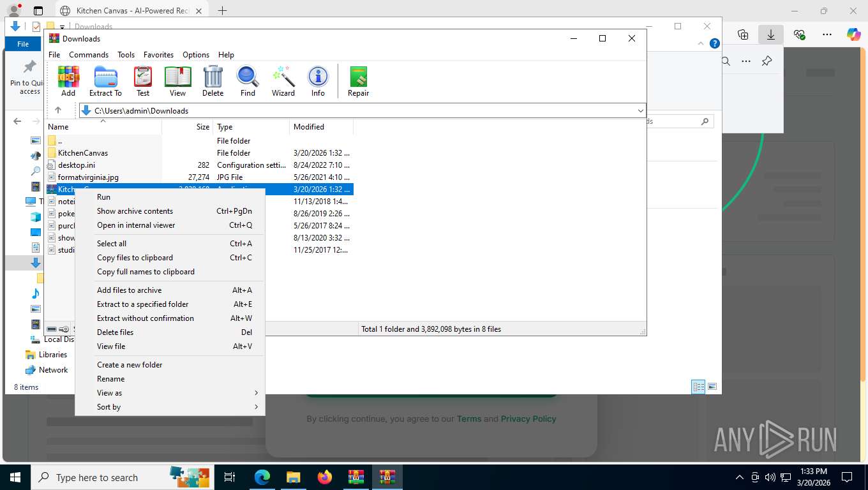Choose Create a new folder

pos(170,365)
